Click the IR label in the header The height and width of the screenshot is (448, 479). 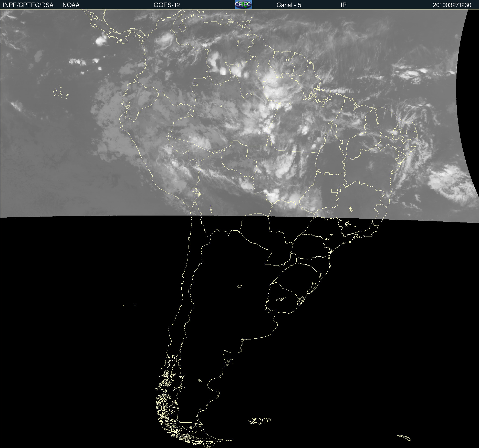pyautogui.click(x=343, y=5)
